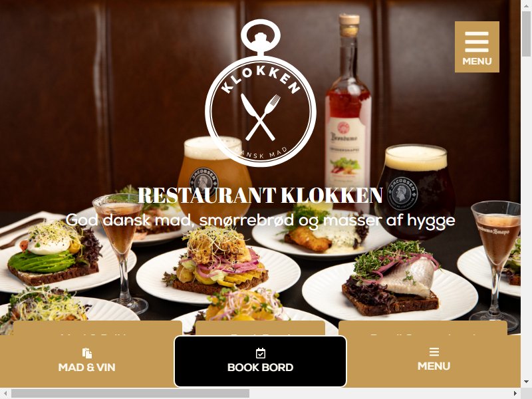Select the BOOK BORD black button

(260, 361)
